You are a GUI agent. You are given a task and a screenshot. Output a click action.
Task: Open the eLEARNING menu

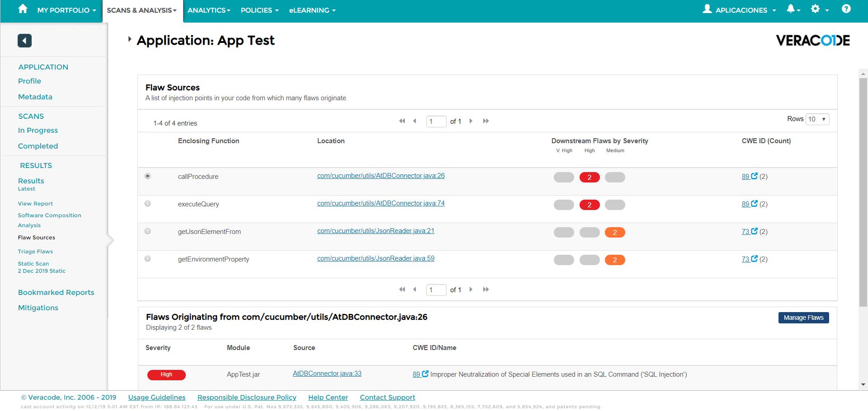pyautogui.click(x=312, y=10)
